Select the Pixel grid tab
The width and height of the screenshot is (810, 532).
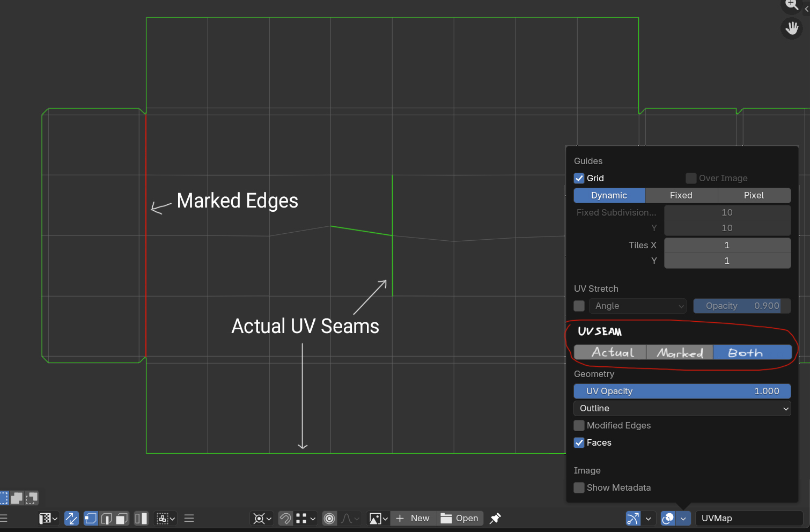(754, 195)
